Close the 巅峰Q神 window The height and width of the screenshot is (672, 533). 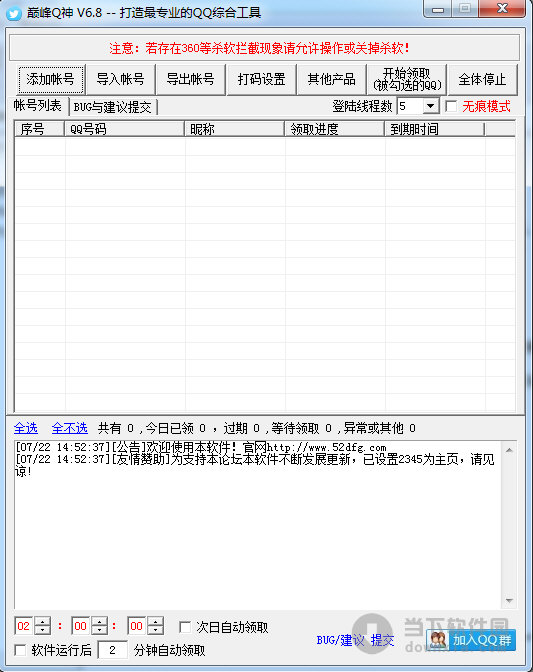(502, 9)
